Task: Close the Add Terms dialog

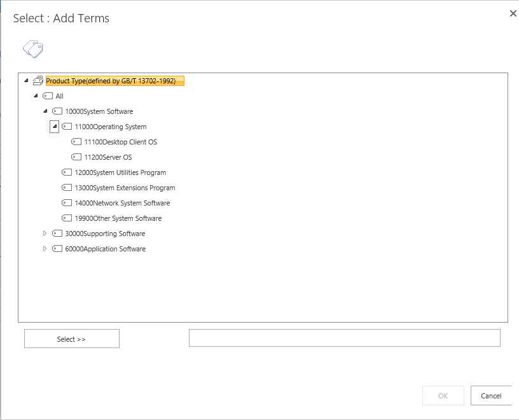Action: [x=513, y=13]
